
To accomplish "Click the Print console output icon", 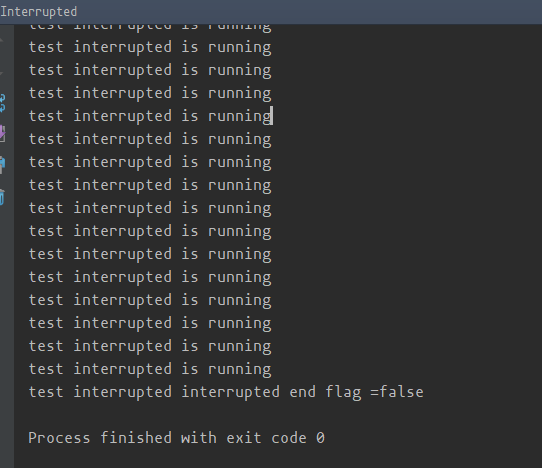I will point(2,165).
